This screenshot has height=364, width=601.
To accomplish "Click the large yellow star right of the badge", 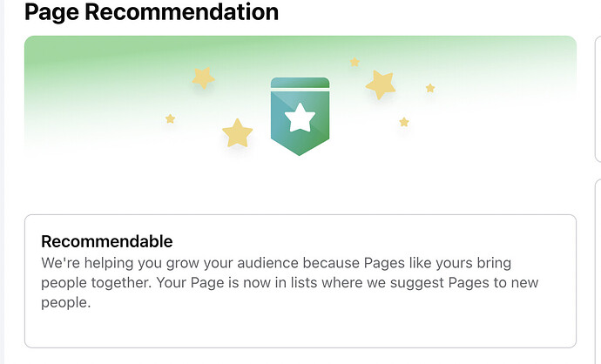I will 381,84.
